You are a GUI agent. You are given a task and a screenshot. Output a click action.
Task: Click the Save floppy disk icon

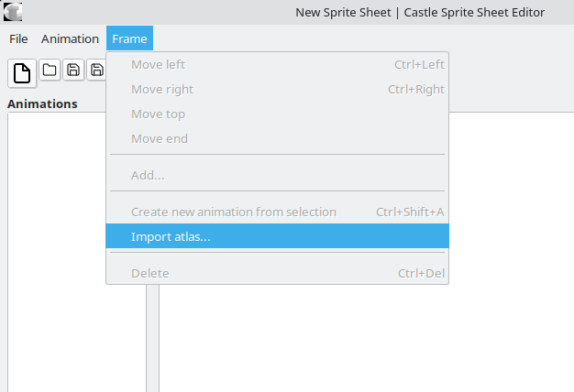coord(73,70)
